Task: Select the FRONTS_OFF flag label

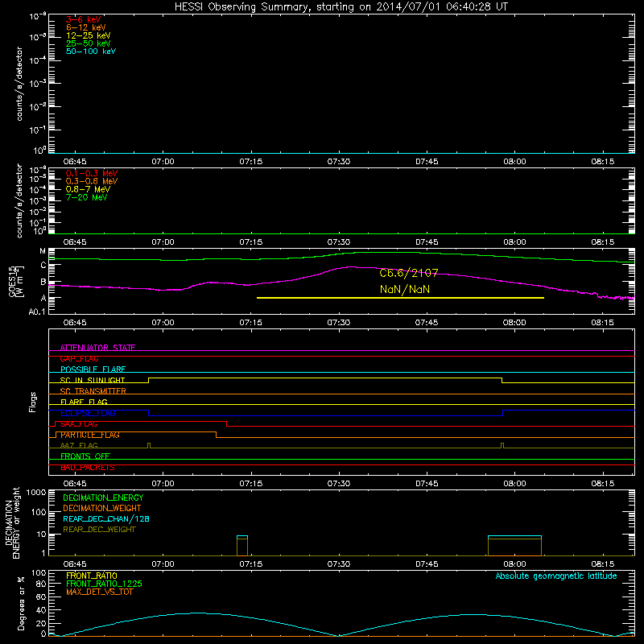Action: click(85, 456)
